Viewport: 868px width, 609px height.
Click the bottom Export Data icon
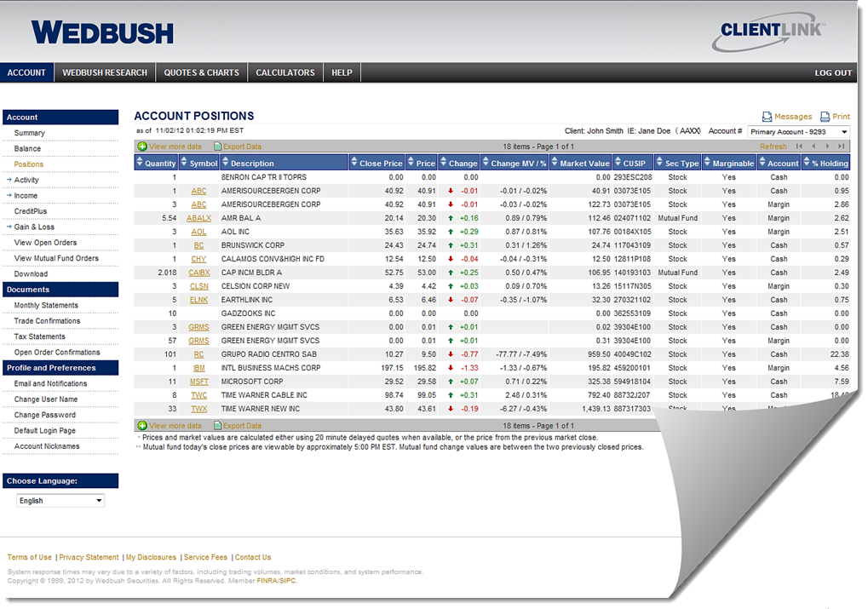tap(218, 426)
